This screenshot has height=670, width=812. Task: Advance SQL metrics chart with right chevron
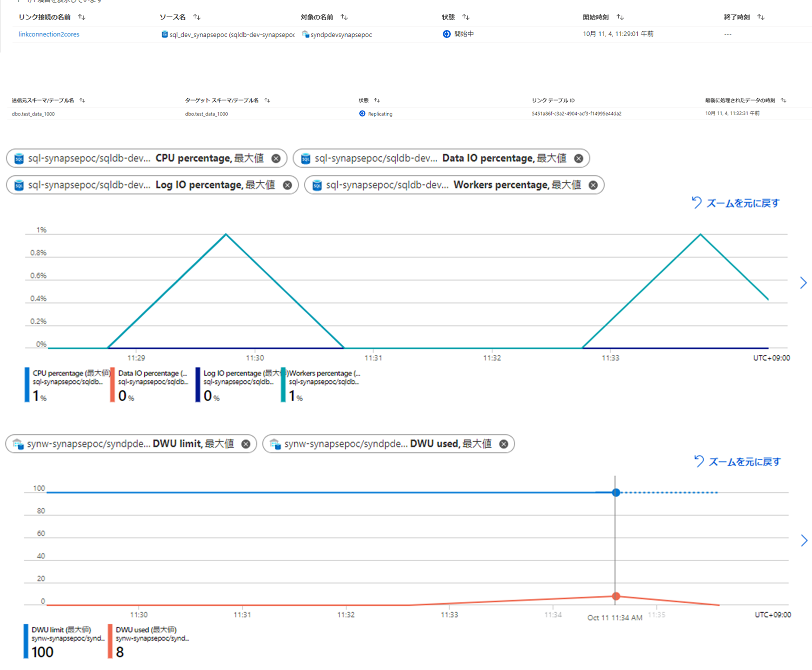point(803,283)
